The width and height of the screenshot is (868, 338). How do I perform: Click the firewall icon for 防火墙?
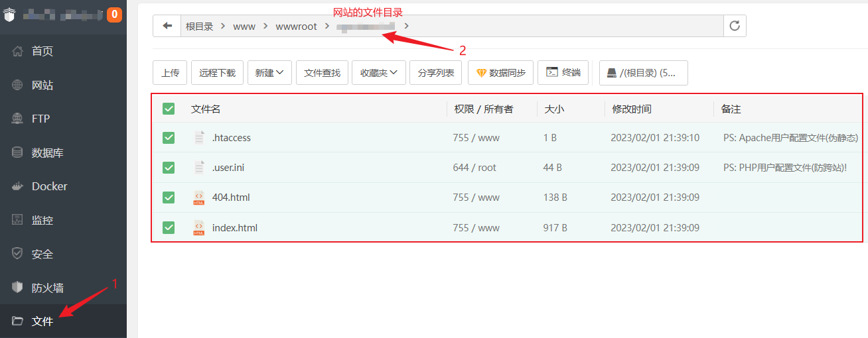pos(18,288)
